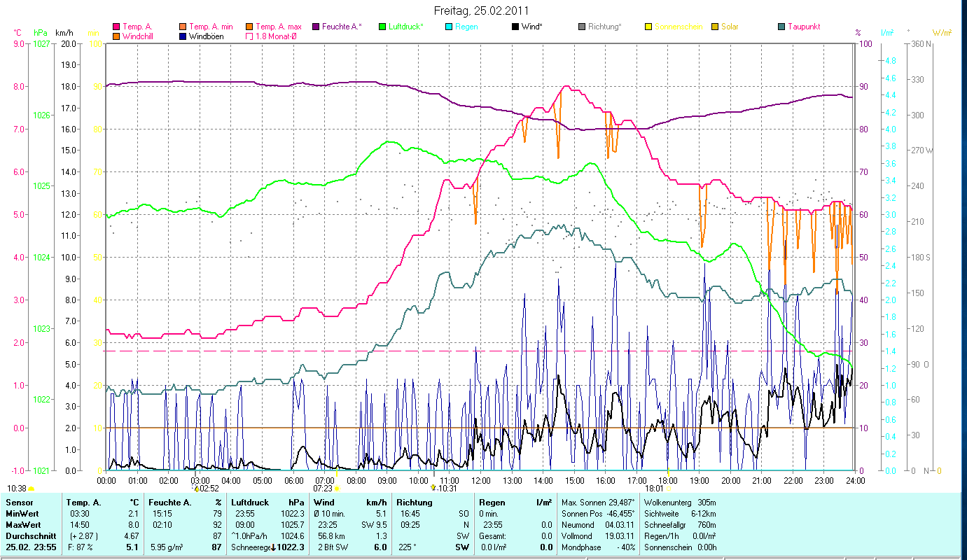
Task: Click the pink Temp. A. legend swatch
Action: 116,27
